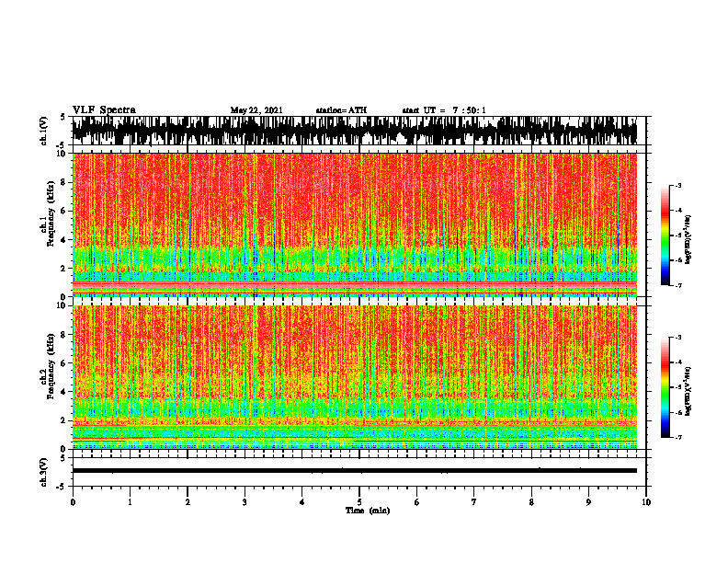Viewport: 728px width, 563px height.
Task: Click the "-7" label on ch.2 color bar
Action: 678,438
